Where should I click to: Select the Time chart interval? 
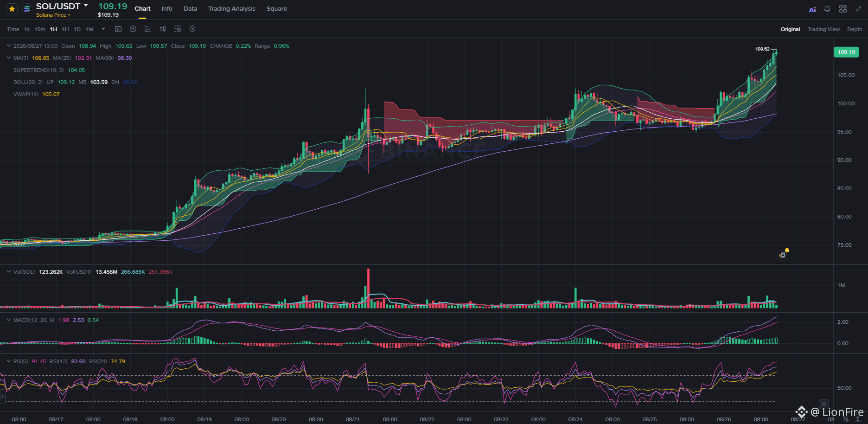click(x=13, y=29)
